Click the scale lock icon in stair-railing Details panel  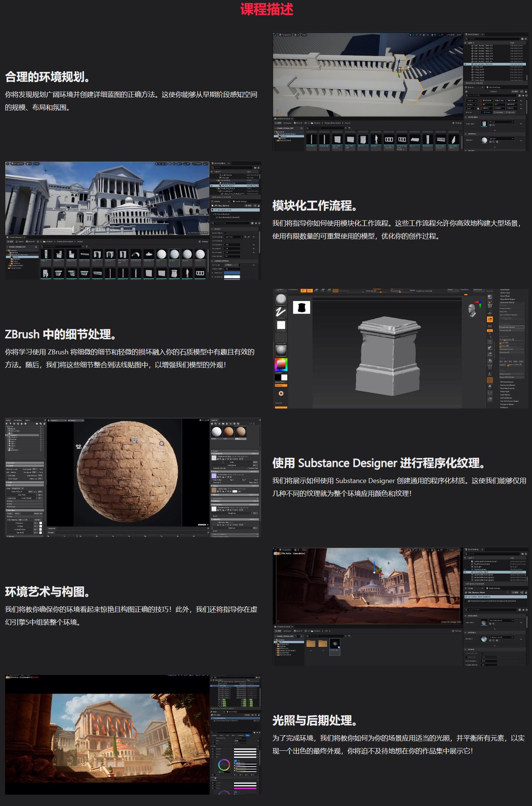478,109
